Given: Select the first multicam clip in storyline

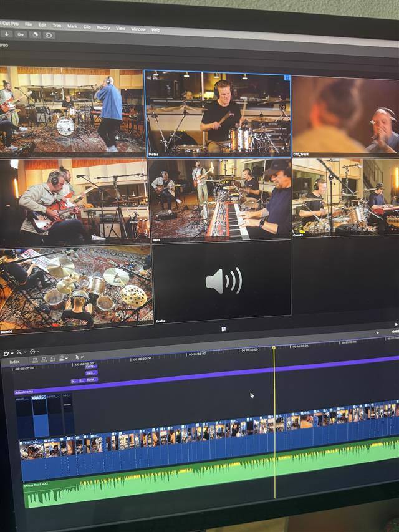Looking at the screenshot, I should point(32,460).
